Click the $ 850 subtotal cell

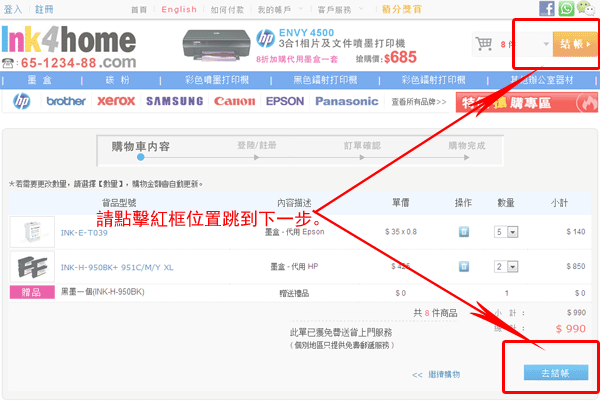[576, 266]
